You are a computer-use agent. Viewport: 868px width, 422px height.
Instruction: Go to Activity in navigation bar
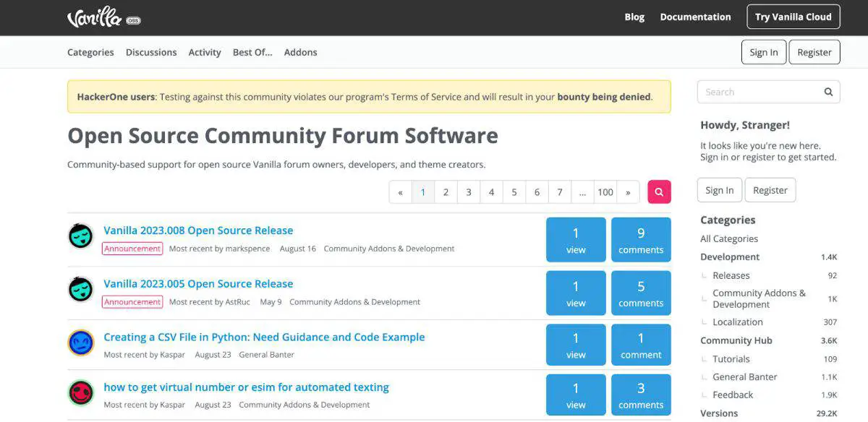tap(205, 52)
